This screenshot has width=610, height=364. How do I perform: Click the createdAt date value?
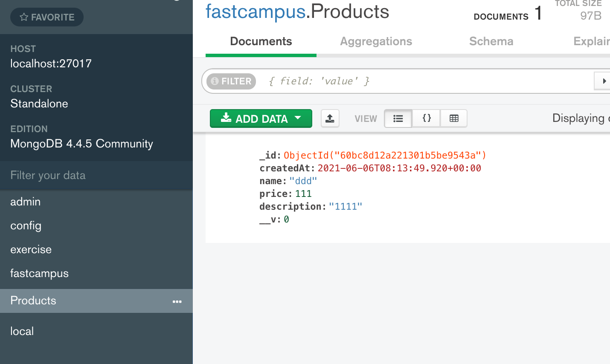point(399,168)
